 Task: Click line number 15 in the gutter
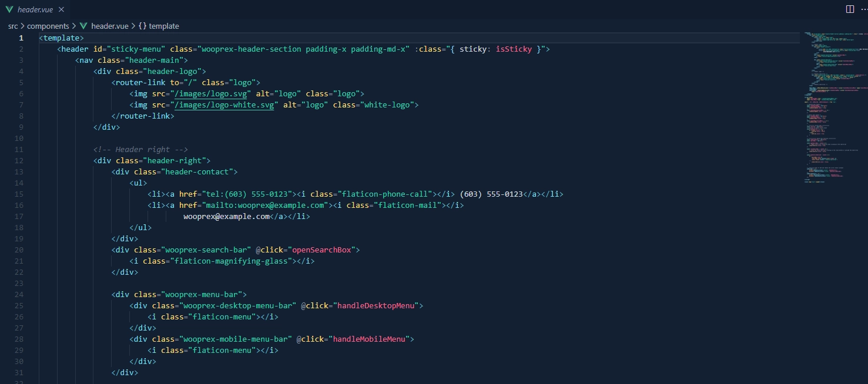point(18,194)
